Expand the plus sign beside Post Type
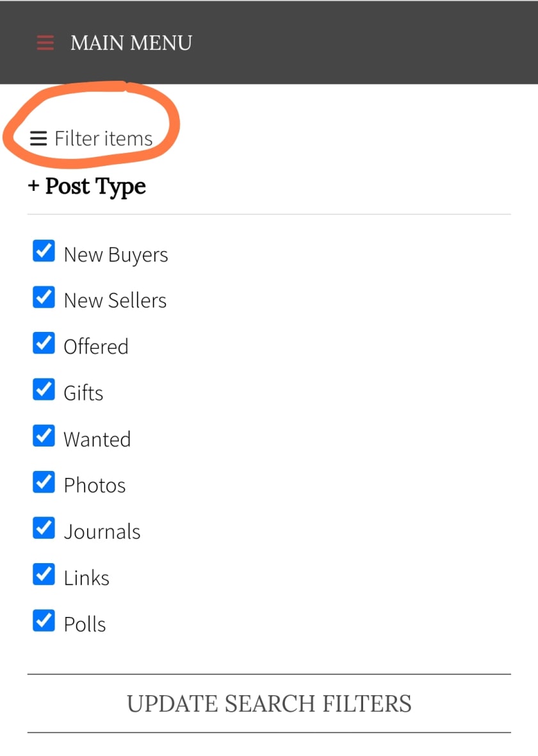 click(x=33, y=186)
